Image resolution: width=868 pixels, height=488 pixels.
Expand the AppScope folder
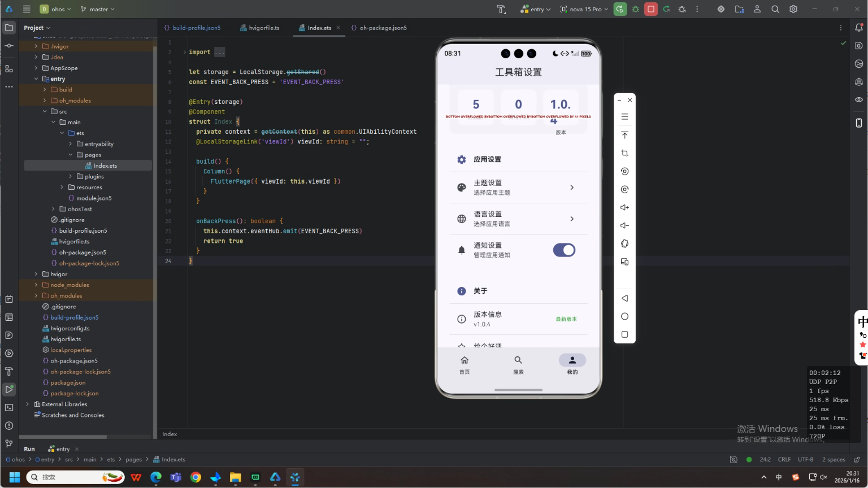pos(36,68)
